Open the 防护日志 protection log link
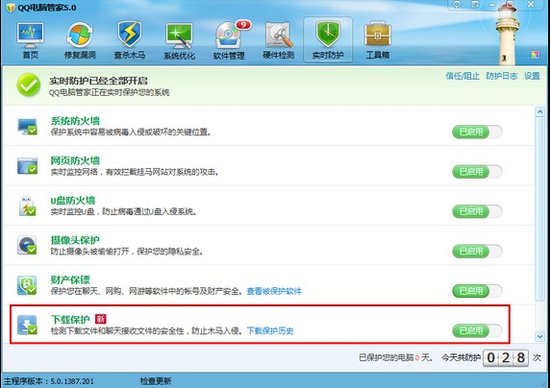This screenshot has width=550, height=388. pos(501,76)
